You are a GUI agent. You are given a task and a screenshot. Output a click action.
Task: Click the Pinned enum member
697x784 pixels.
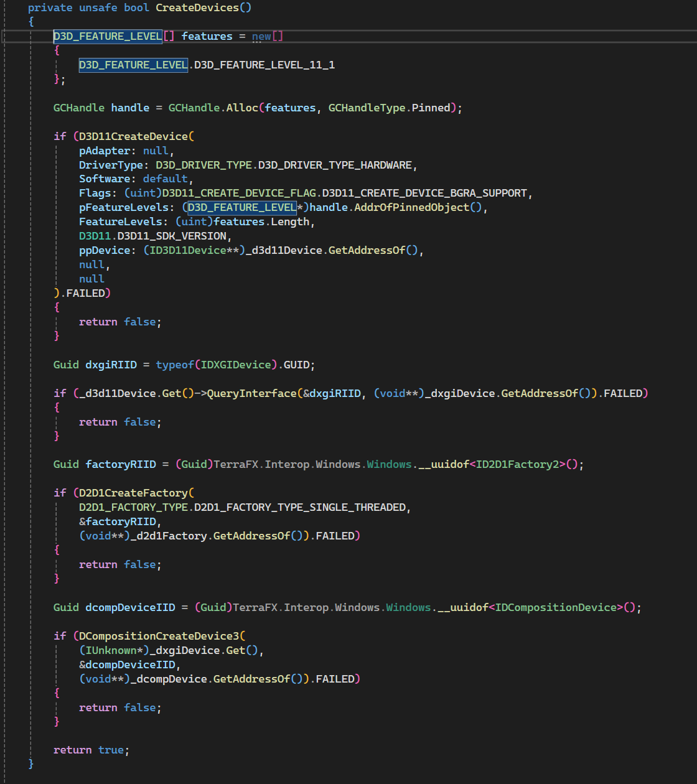431,108
